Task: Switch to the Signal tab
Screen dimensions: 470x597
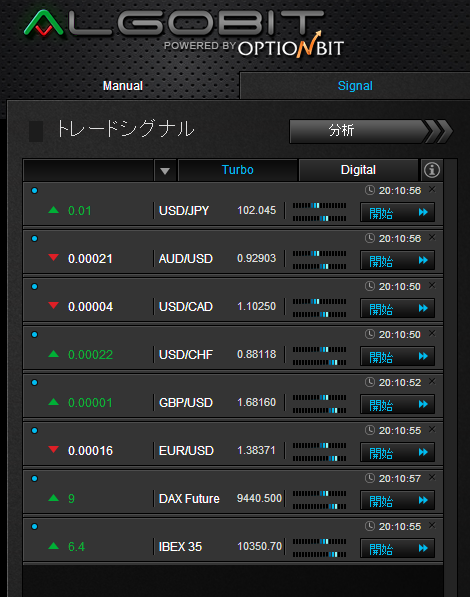Action: 355,86
